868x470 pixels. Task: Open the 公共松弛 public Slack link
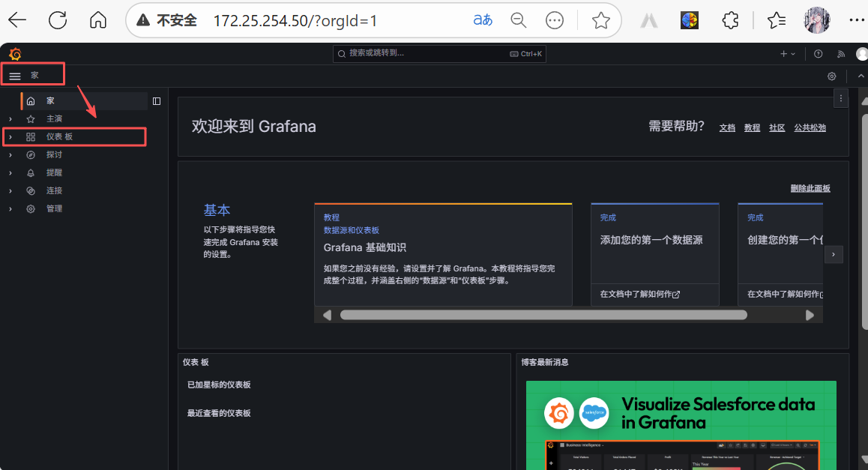(x=810, y=128)
